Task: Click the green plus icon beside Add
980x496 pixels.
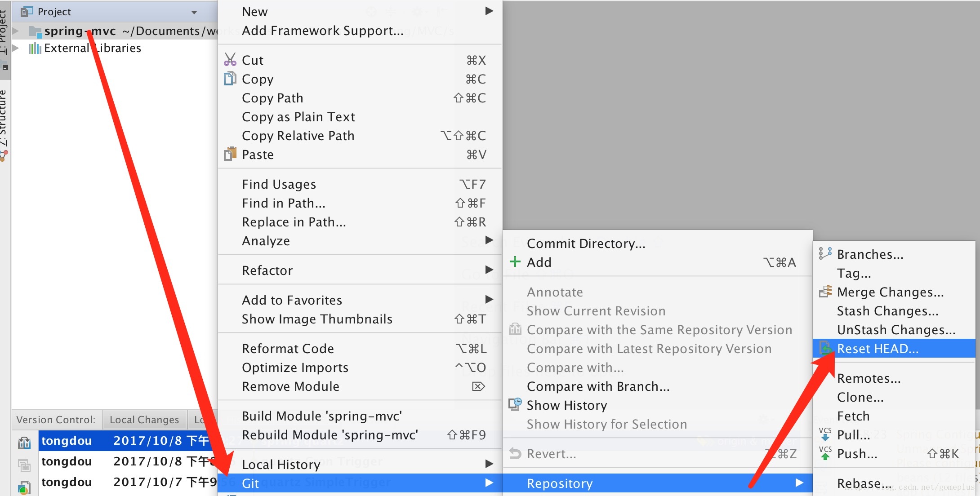Action: pos(515,261)
